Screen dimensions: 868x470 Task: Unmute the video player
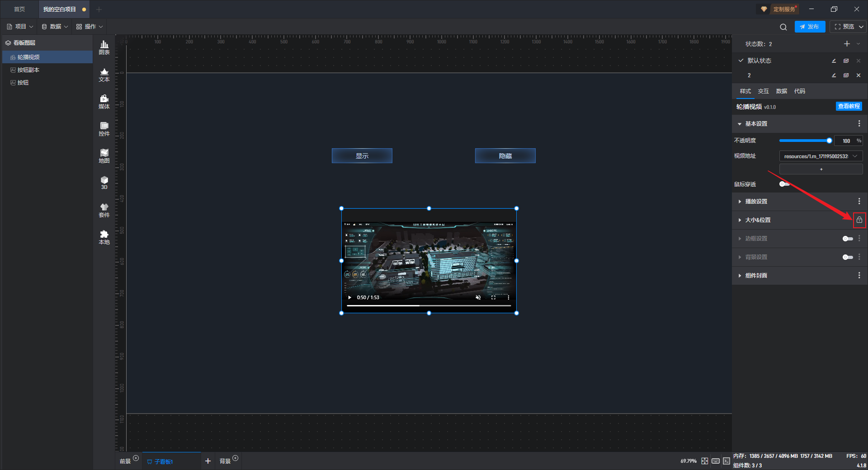tap(478, 297)
